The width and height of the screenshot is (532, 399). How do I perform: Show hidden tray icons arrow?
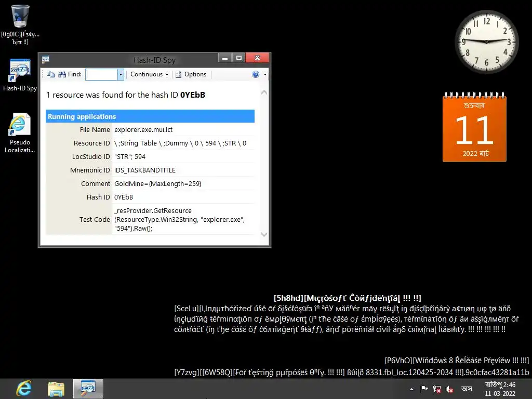click(x=411, y=389)
